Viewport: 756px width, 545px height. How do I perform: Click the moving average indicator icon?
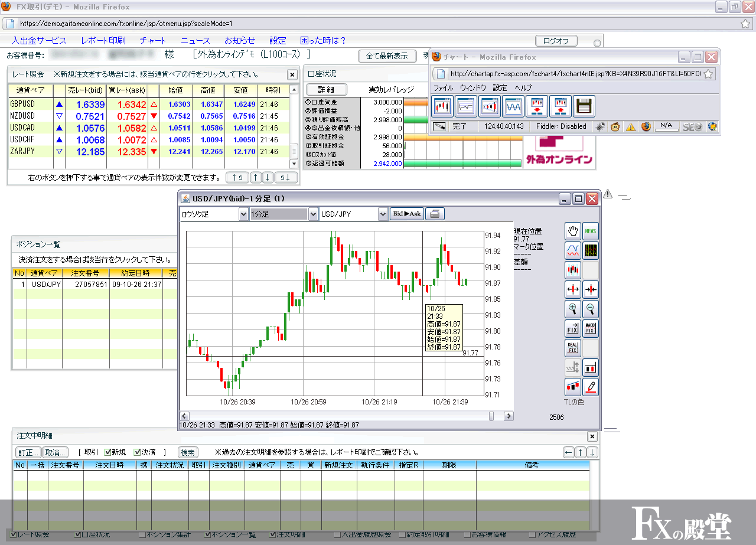pos(572,251)
